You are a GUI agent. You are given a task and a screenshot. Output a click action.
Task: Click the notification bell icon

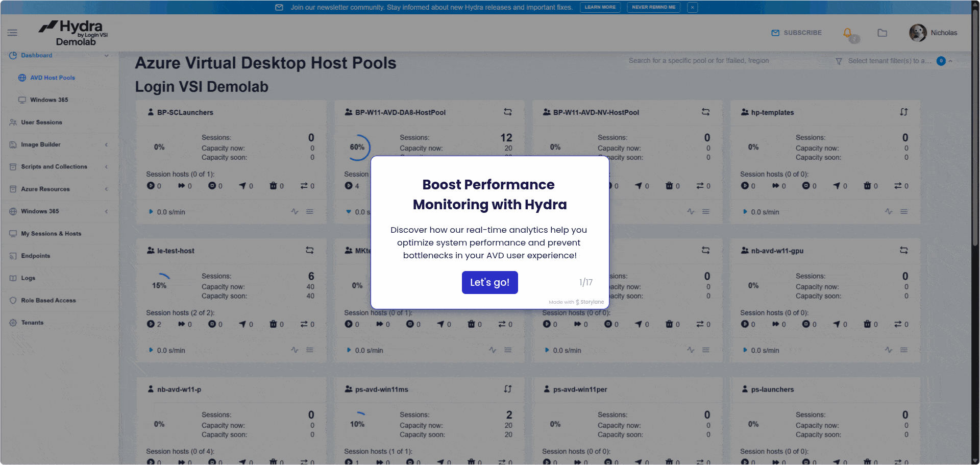(847, 33)
